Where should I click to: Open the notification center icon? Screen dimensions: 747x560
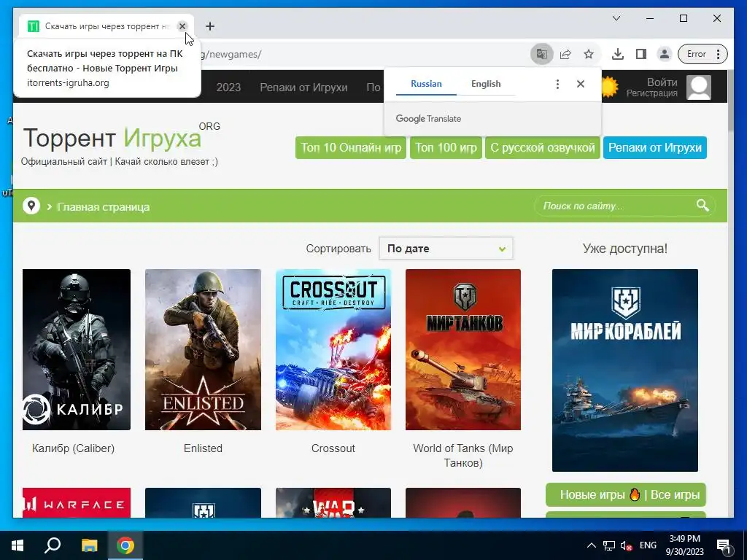(x=724, y=545)
